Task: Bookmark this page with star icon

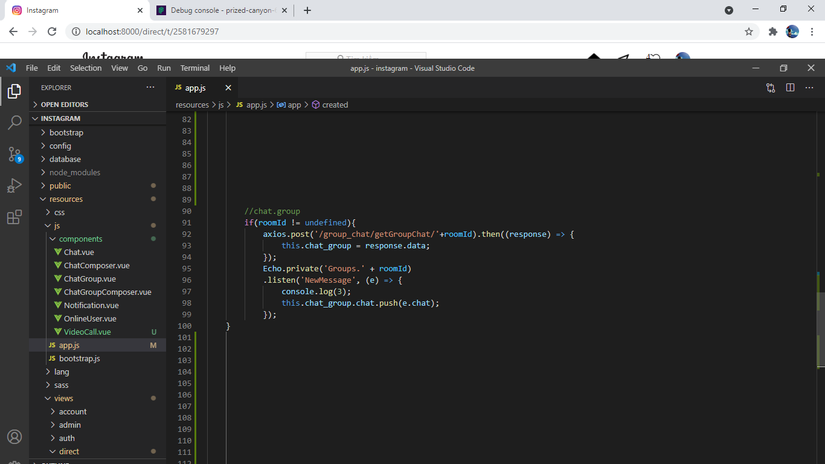Action: [748, 31]
